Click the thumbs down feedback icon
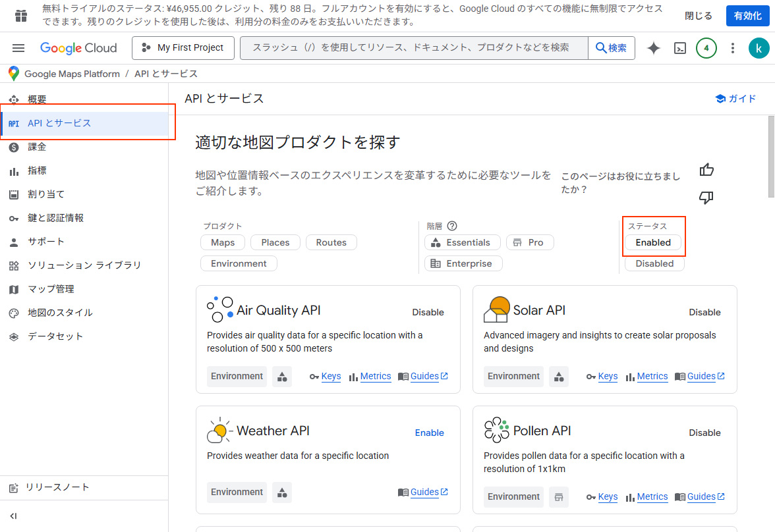Image resolution: width=775 pixels, height=532 pixels. click(706, 198)
